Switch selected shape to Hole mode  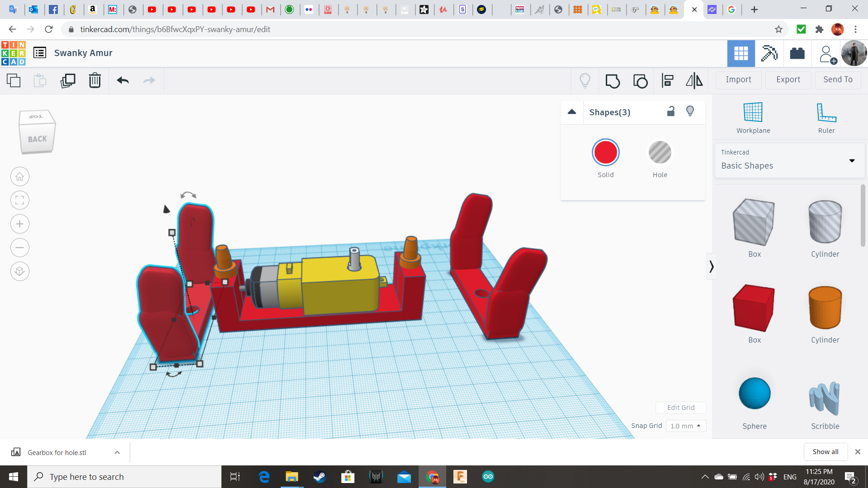[660, 152]
